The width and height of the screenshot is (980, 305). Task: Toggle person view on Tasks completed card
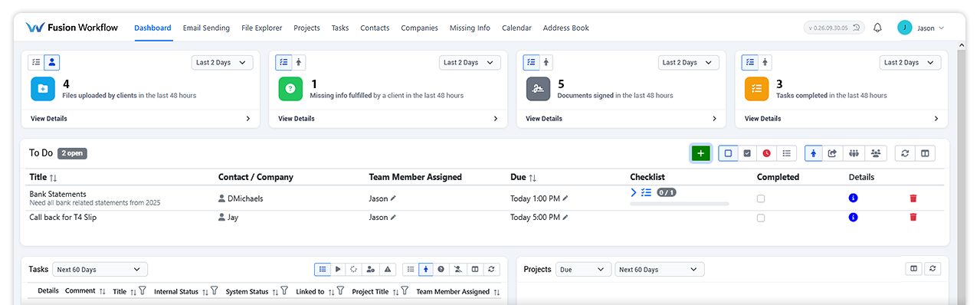tap(765, 63)
